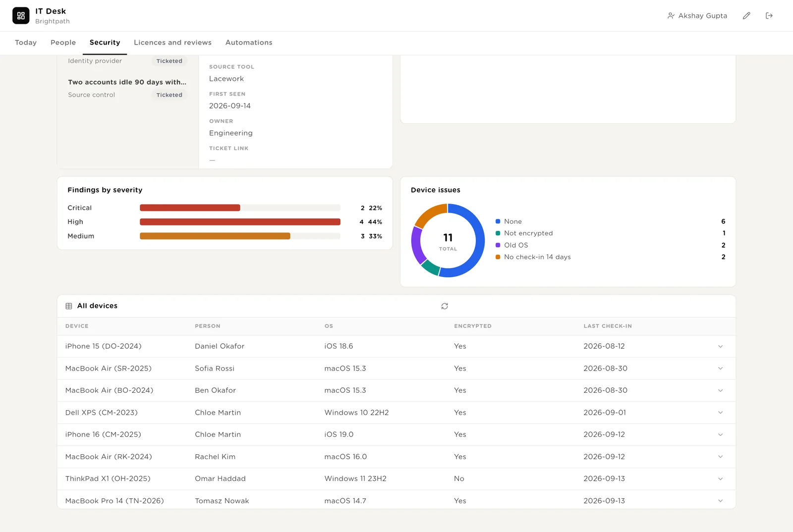793x532 pixels.
Task: Expand the ThinkPad X1 (OH-2025) row
Action: (720, 479)
